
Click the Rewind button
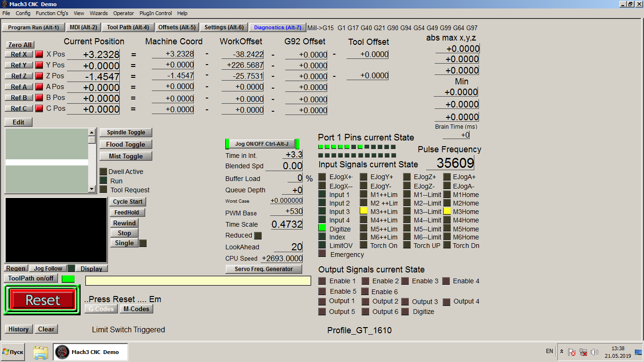pyautogui.click(x=124, y=223)
